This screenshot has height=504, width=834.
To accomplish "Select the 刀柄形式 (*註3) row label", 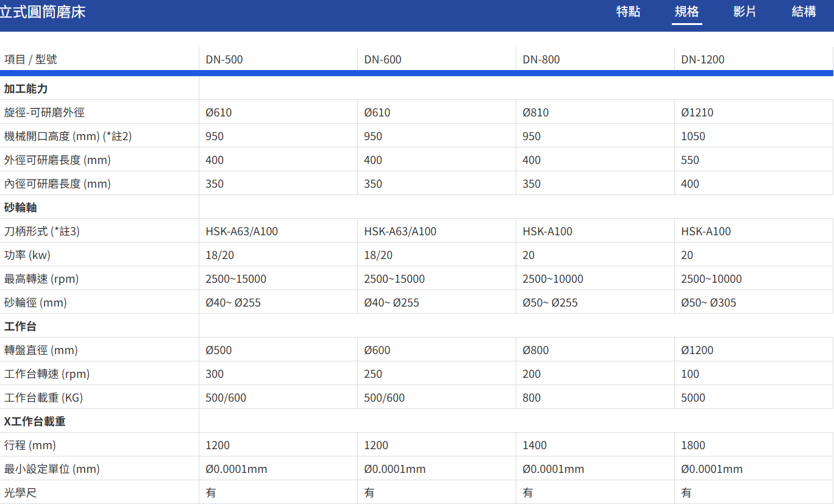I will pyautogui.click(x=42, y=232).
